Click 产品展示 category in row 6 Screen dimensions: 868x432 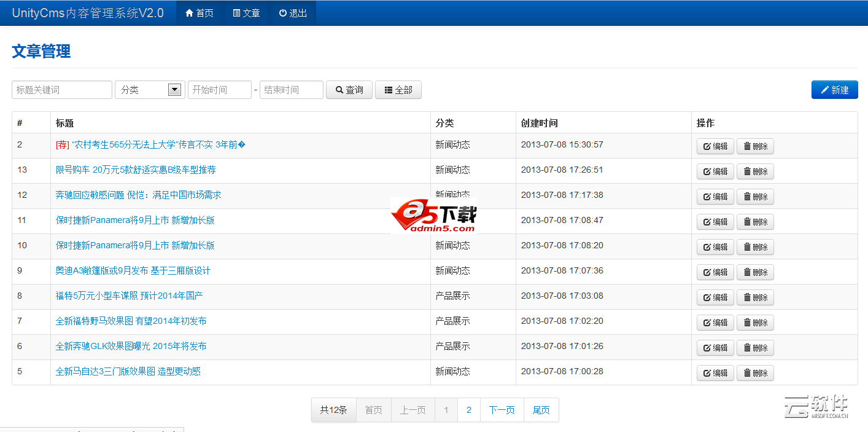pyautogui.click(x=453, y=346)
